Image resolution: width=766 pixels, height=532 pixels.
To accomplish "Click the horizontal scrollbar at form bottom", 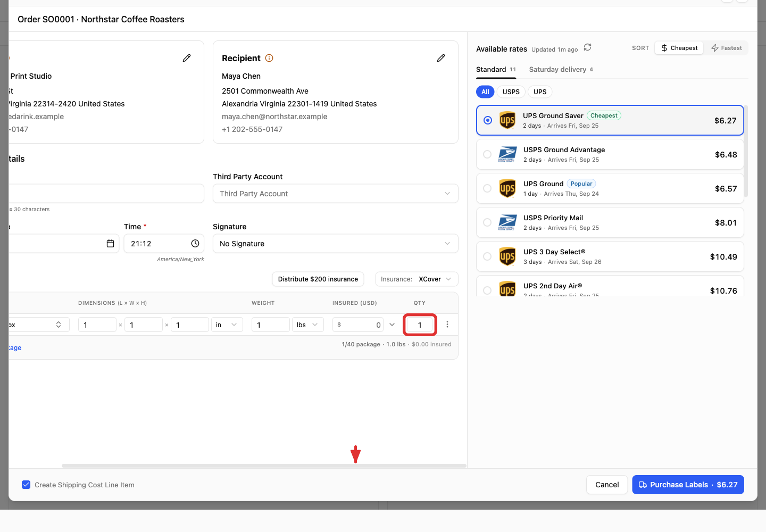I will [264, 465].
